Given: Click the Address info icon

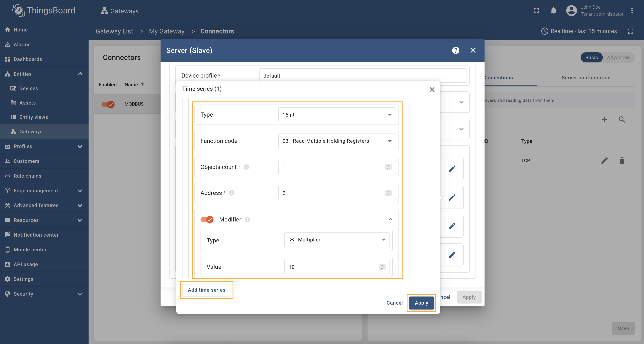Looking at the screenshot, I should tap(231, 193).
